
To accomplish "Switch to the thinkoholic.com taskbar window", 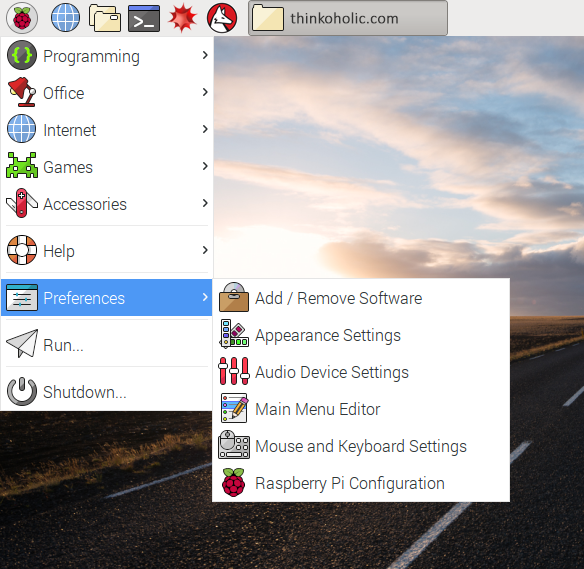I will pyautogui.click(x=348, y=18).
